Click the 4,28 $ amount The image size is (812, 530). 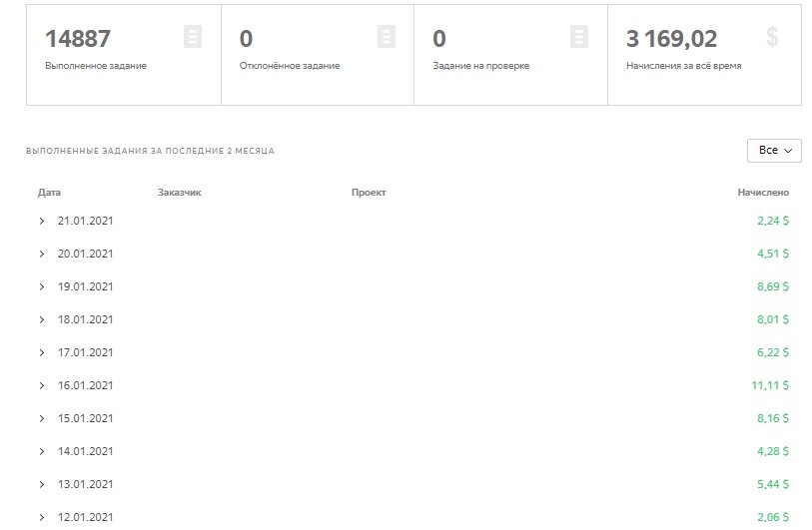[x=773, y=452]
